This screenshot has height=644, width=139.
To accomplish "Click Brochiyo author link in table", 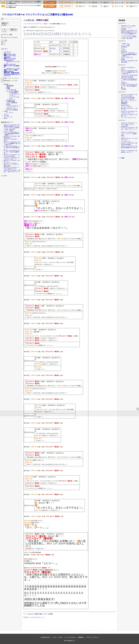I will 53,48.
